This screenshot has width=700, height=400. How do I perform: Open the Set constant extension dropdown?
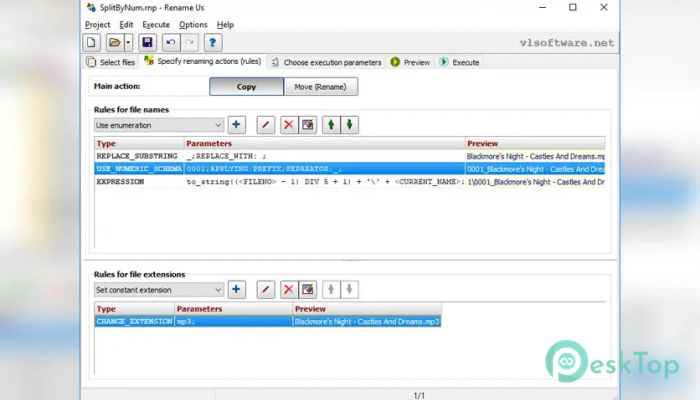(158, 290)
